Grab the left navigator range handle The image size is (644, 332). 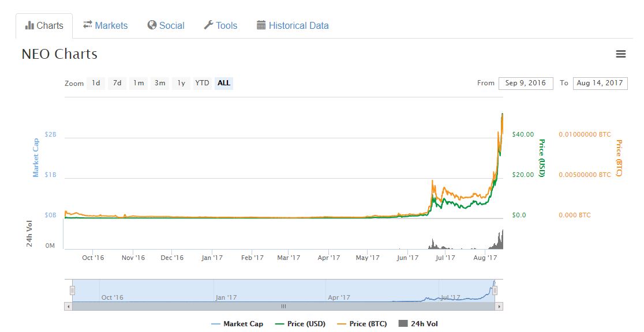coord(72,290)
